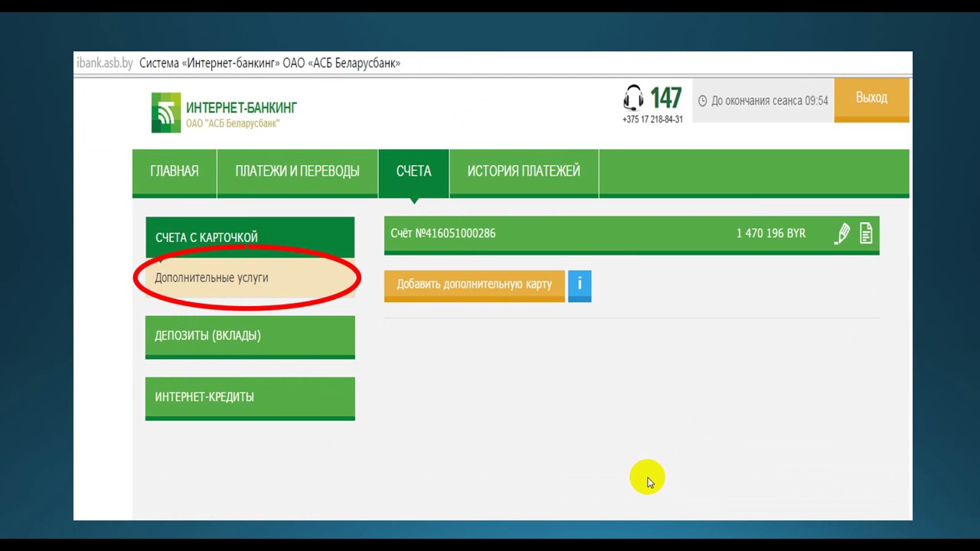Open the ГЛАВНАЯ tab
Viewport: 980px width, 551px height.
175,171
